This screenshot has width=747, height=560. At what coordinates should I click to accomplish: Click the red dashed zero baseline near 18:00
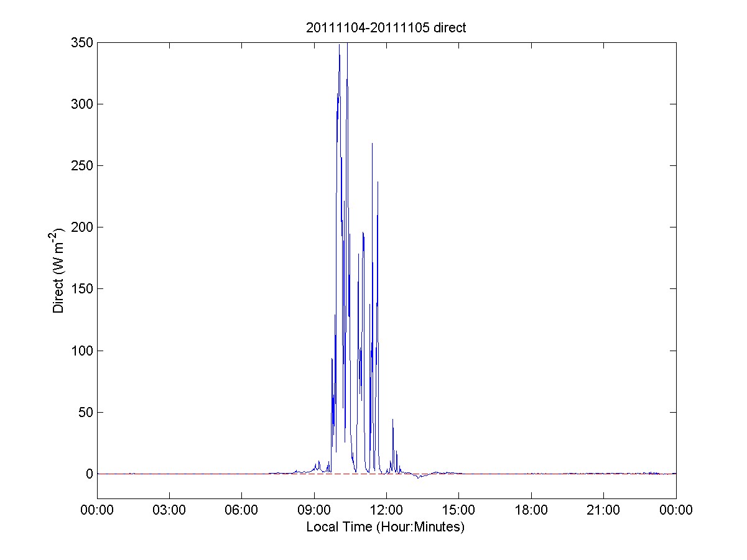click(x=531, y=474)
